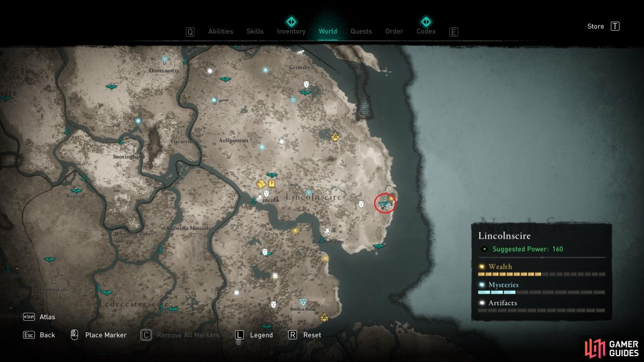Click the Mysteries progress bar
Viewport: 644px width, 362px height.
(x=541, y=292)
